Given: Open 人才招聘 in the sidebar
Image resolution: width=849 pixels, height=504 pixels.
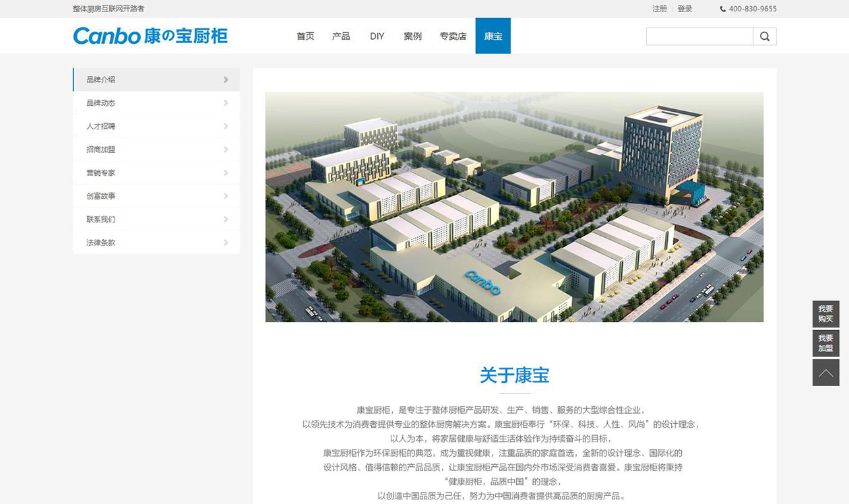Looking at the screenshot, I should click(x=156, y=126).
